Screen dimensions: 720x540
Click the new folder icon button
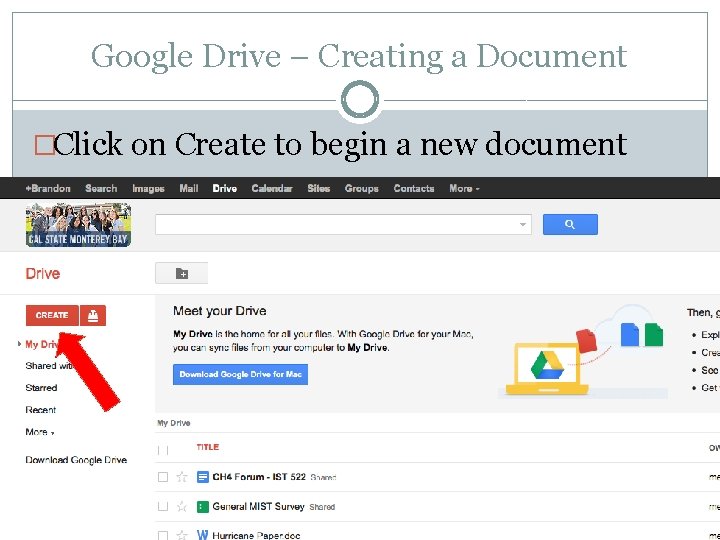point(181,273)
